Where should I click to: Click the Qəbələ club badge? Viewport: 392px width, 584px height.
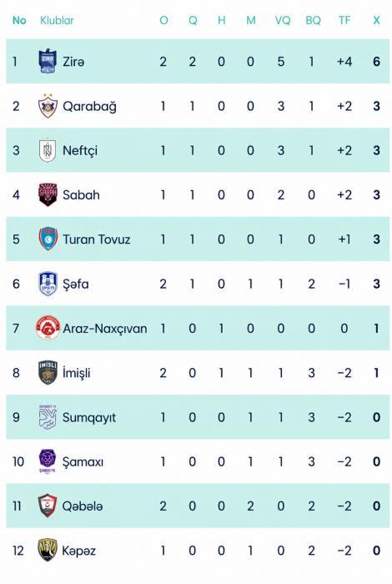click(x=48, y=506)
